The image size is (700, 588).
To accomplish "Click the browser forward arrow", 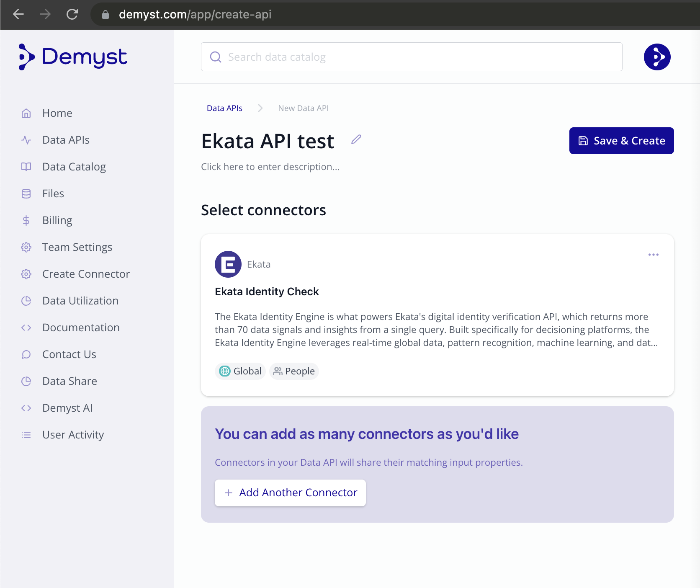I will coord(45,14).
